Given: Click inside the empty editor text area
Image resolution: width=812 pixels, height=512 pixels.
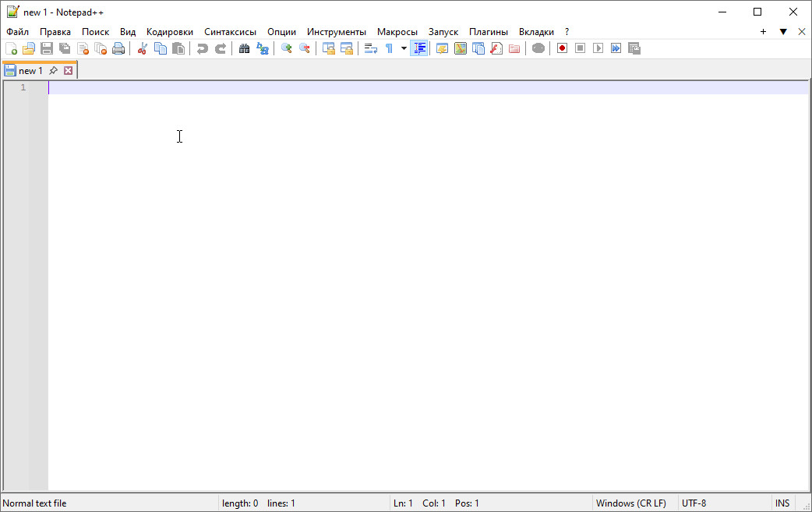Looking at the screenshot, I should click(x=390, y=273).
